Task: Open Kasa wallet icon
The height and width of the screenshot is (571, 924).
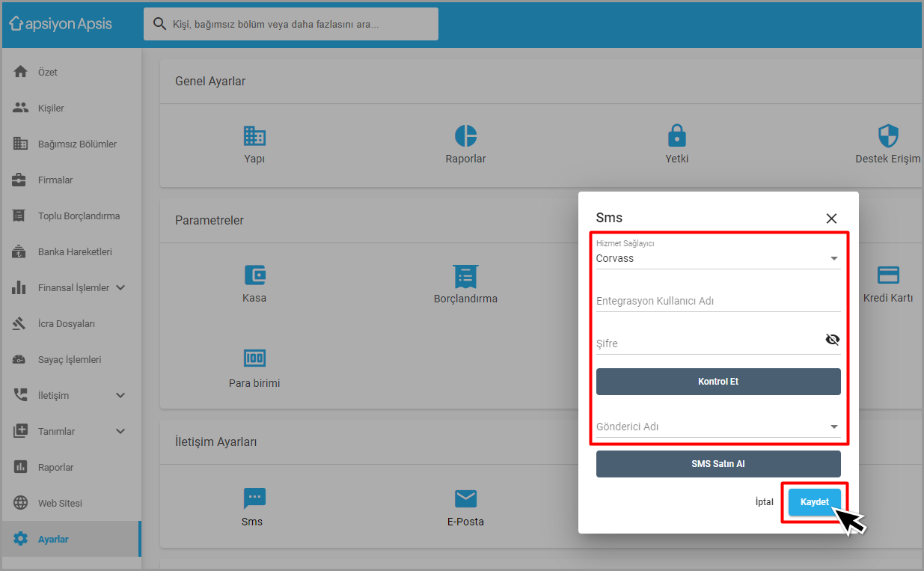Action: [254, 275]
